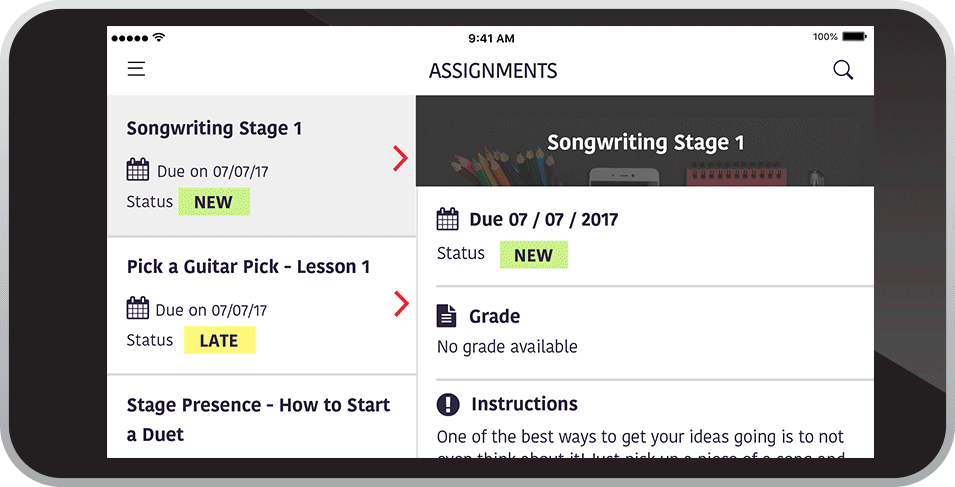This screenshot has height=487, width=955.
Task: Expand Pick a Guitar Pick lesson chevron
Action: pyautogui.click(x=401, y=304)
